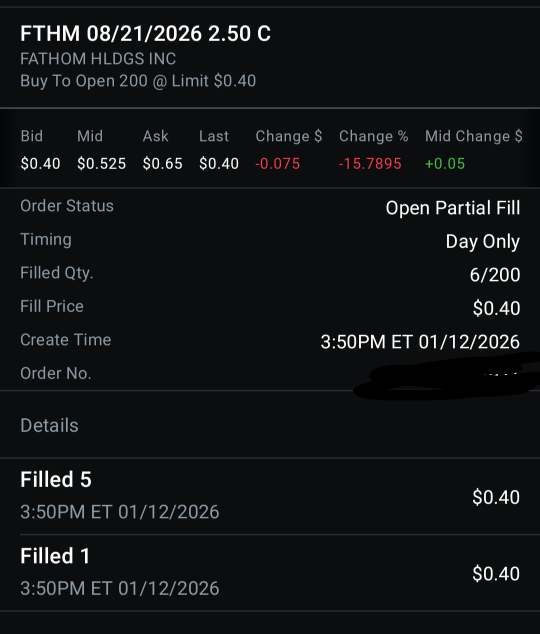
Task: Tap the Mid price $0.525
Action: [101, 164]
